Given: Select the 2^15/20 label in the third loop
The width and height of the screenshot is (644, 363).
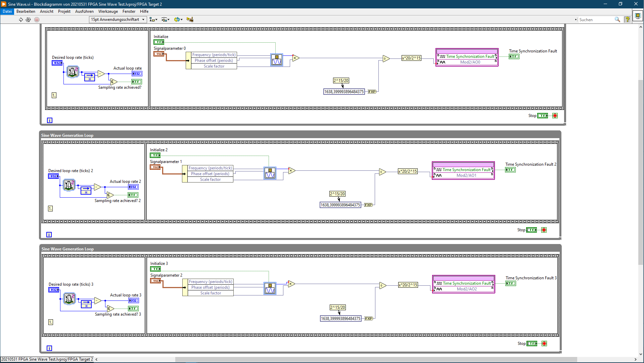Looking at the screenshot, I should point(337,308).
